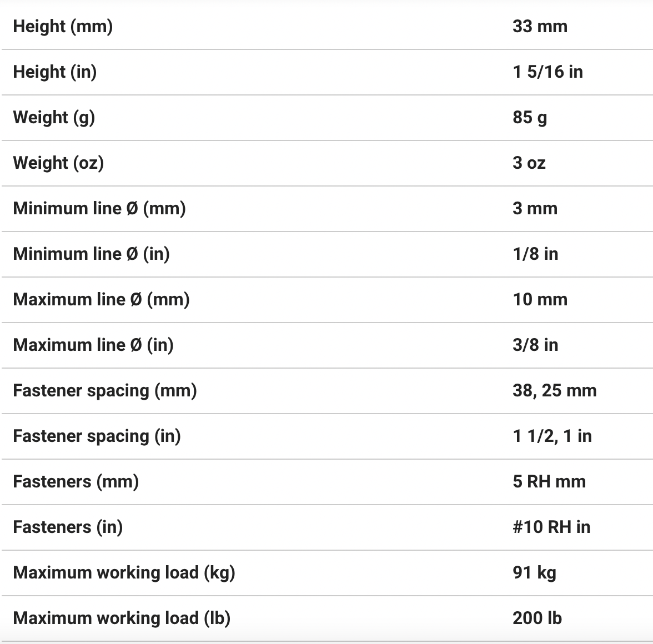Viewport: 653px width, 644px height.
Task: Select the "1 1/2, 1 in" spacing value
Action: (552, 436)
